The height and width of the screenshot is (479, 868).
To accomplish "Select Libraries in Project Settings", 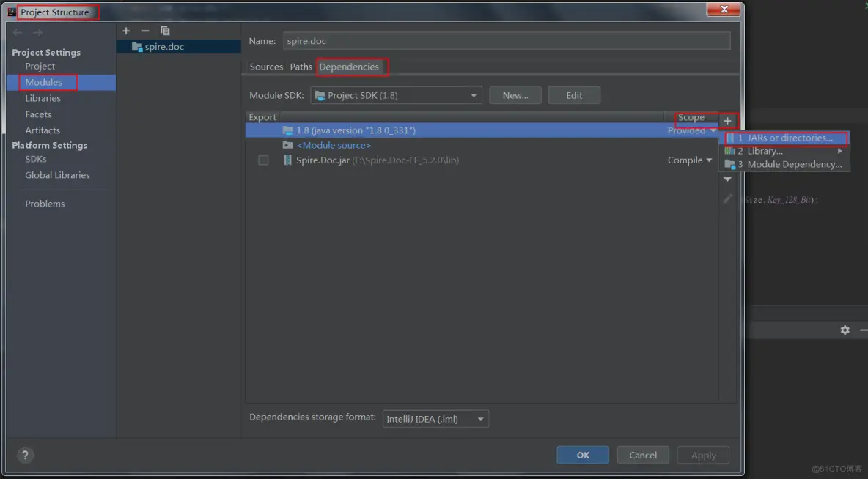I will 43,98.
